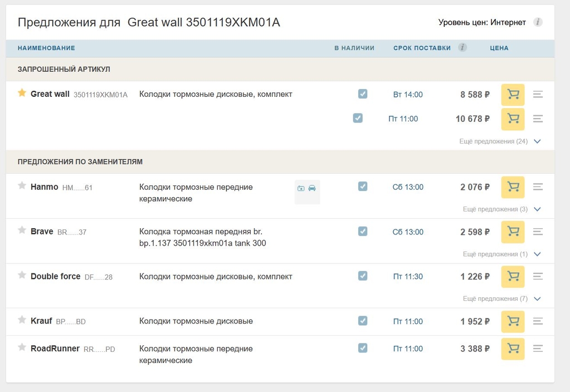Open details menu for Hanmo offer
Image resolution: width=570 pixels, height=392 pixels.
pyautogui.click(x=538, y=187)
